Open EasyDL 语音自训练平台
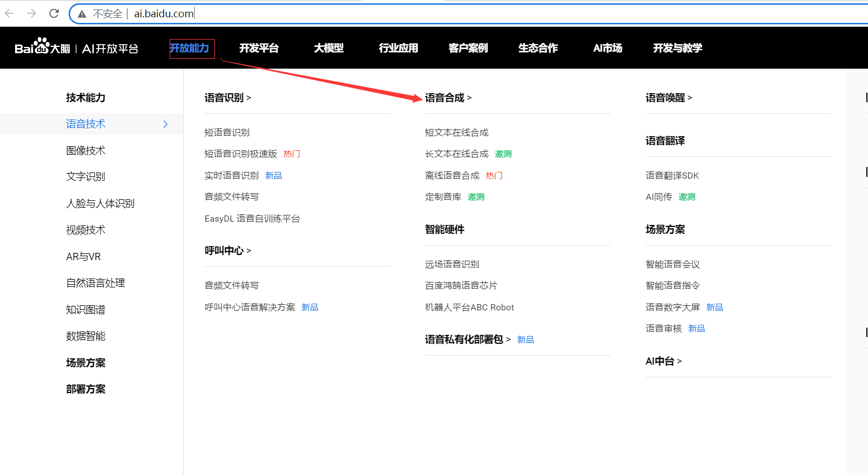This screenshot has width=868, height=475. click(252, 218)
